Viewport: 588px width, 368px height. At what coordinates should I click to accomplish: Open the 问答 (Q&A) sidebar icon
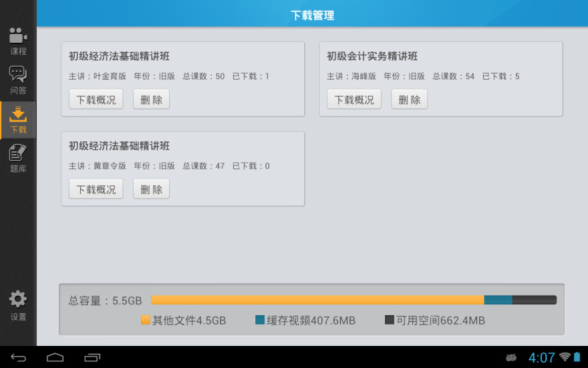point(18,80)
